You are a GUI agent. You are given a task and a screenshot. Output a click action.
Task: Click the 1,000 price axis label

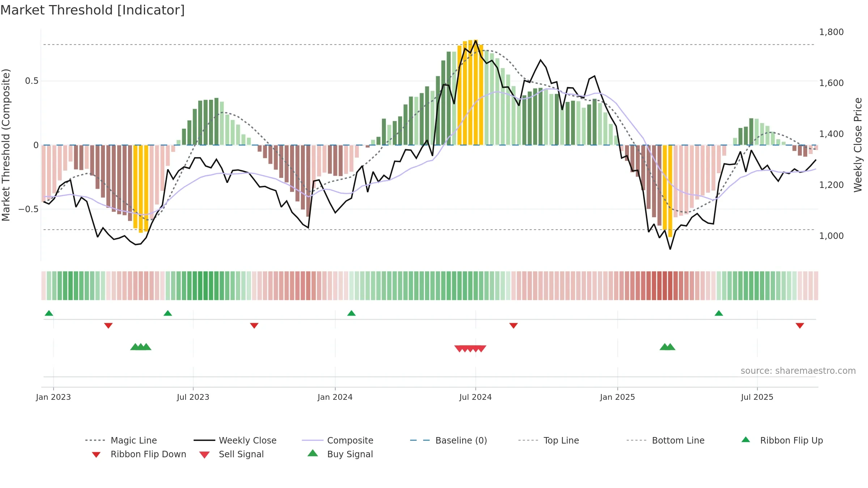pos(831,236)
